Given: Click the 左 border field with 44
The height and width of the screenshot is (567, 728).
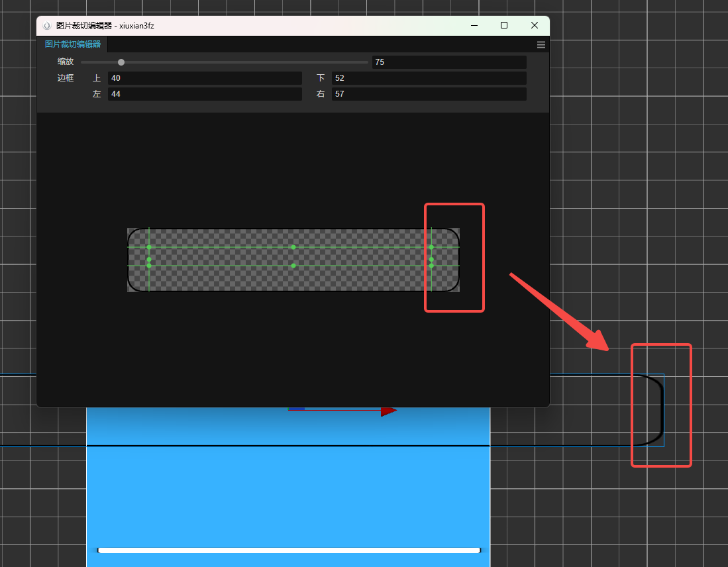Looking at the screenshot, I should point(205,94).
